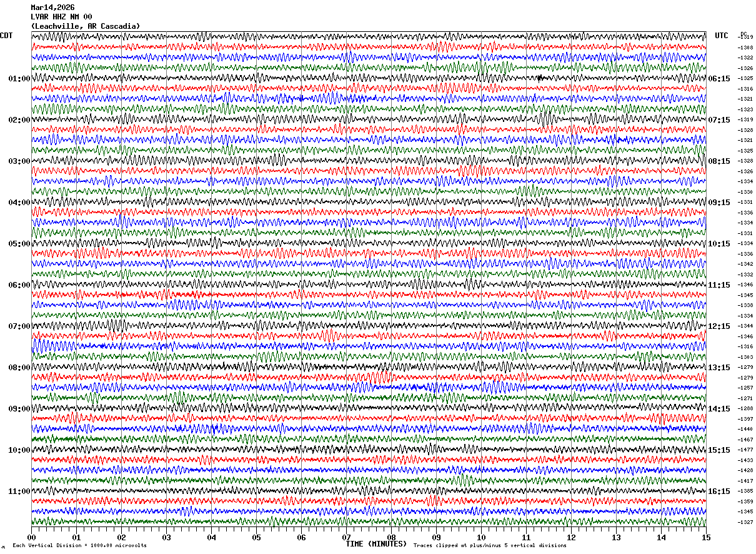Click the 12 minute tick label
This screenshot has height=554, width=756.
pyautogui.click(x=571, y=537)
